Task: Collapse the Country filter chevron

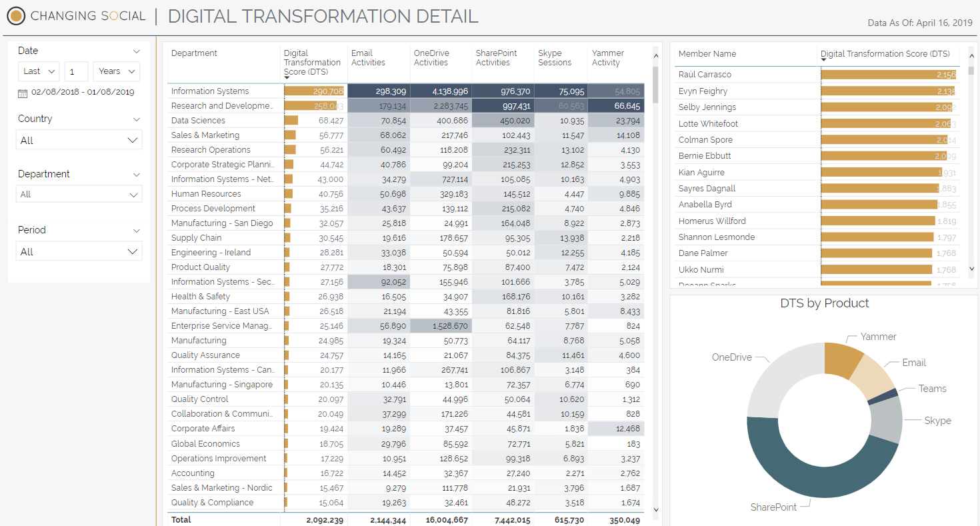Action: [x=137, y=119]
